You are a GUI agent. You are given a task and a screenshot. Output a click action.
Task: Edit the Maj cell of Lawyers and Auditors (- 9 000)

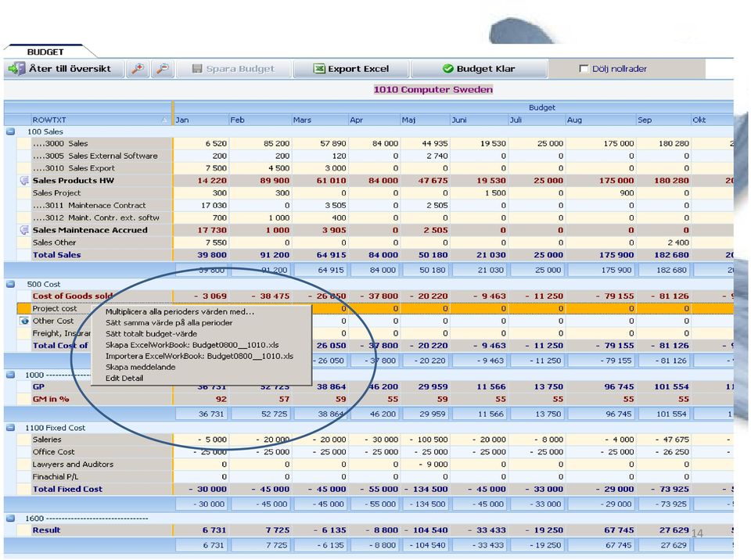click(425, 465)
